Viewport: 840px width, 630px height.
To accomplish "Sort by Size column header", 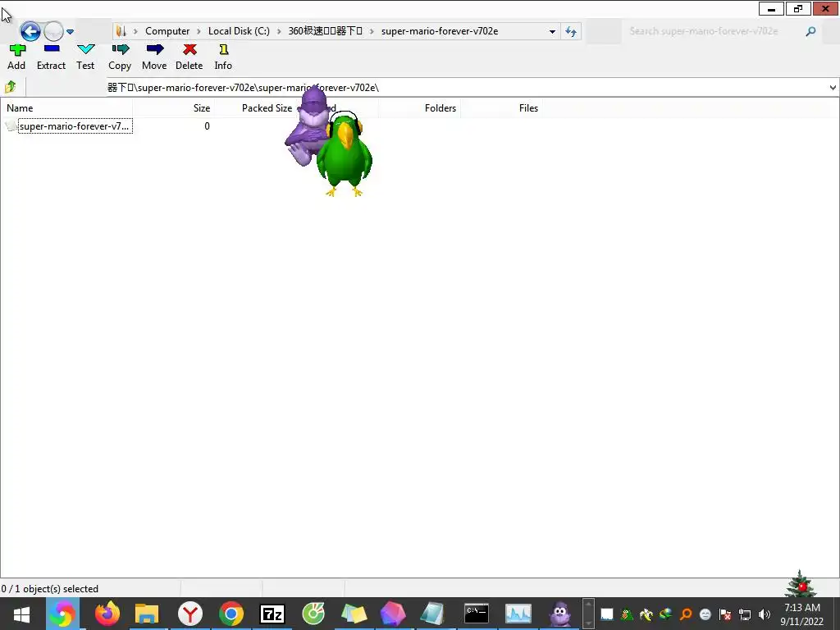I will (174, 108).
